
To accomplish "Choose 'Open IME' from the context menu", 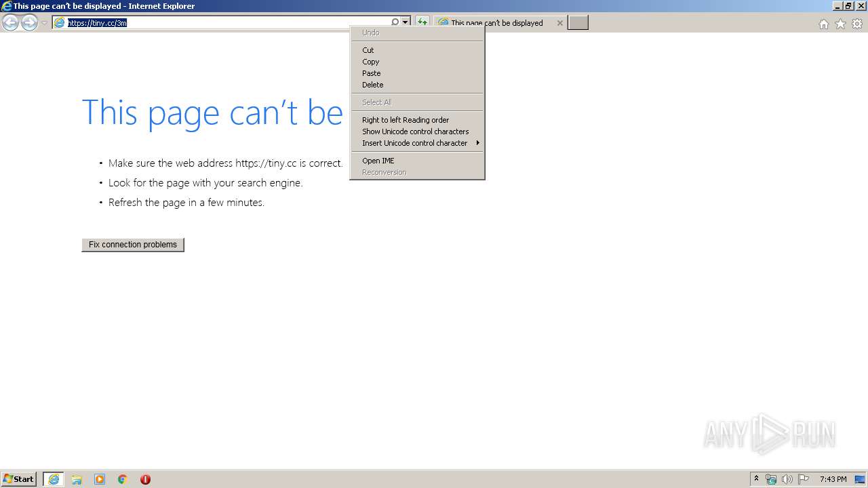I will click(417, 161).
